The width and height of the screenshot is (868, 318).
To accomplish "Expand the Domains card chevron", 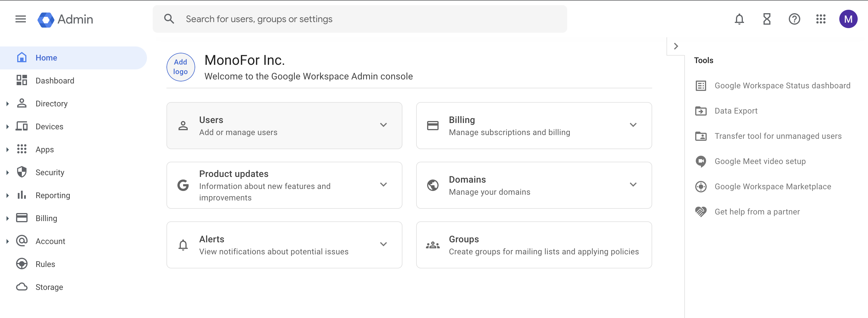I will (633, 185).
